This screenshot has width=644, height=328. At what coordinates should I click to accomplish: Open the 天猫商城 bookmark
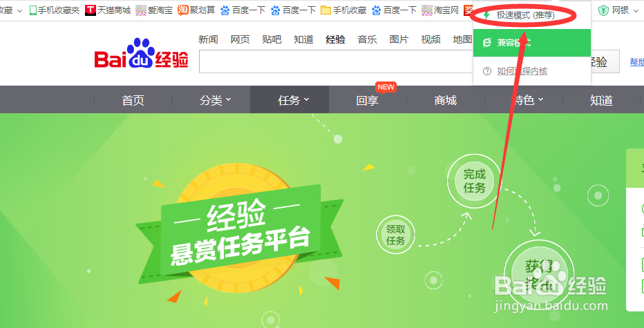(108, 10)
